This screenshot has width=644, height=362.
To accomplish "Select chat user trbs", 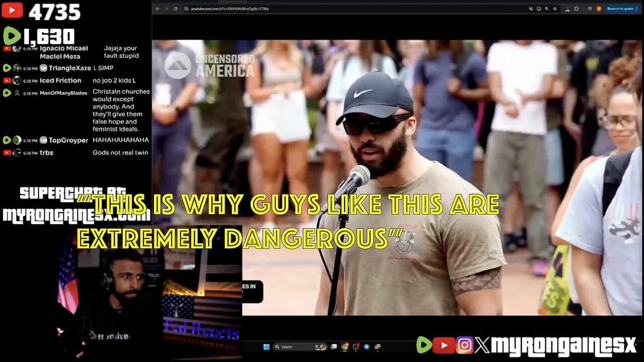I will pyautogui.click(x=46, y=153).
